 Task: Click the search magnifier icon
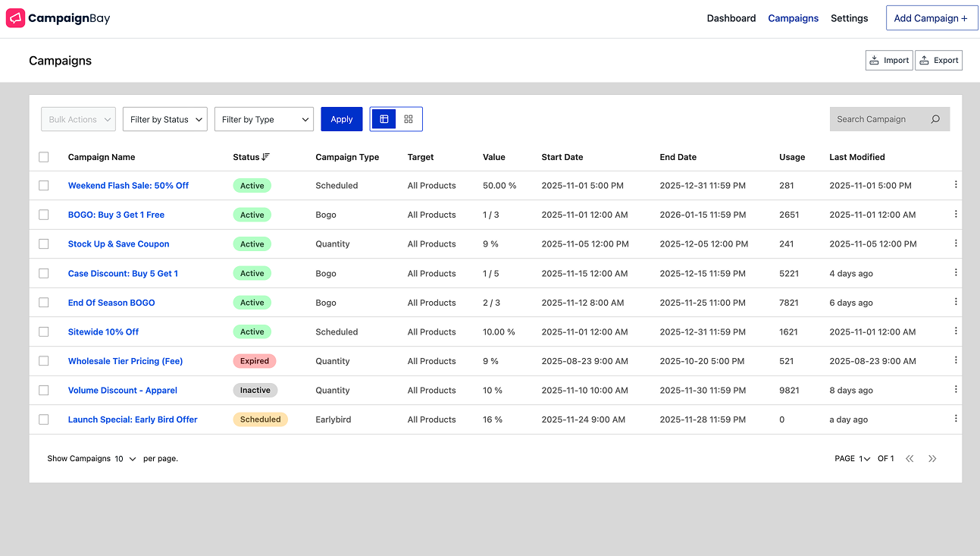pos(935,119)
